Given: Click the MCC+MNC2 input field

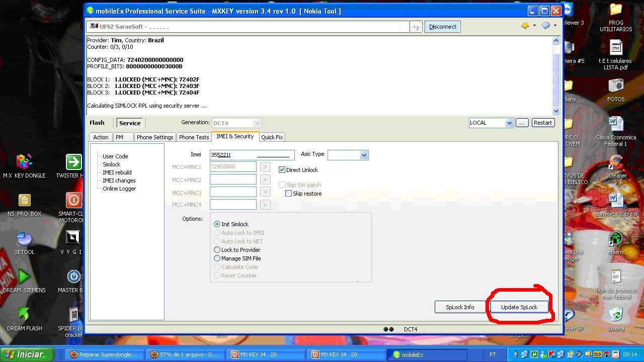Looking at the screenshot, I should (x=233, y=179).
